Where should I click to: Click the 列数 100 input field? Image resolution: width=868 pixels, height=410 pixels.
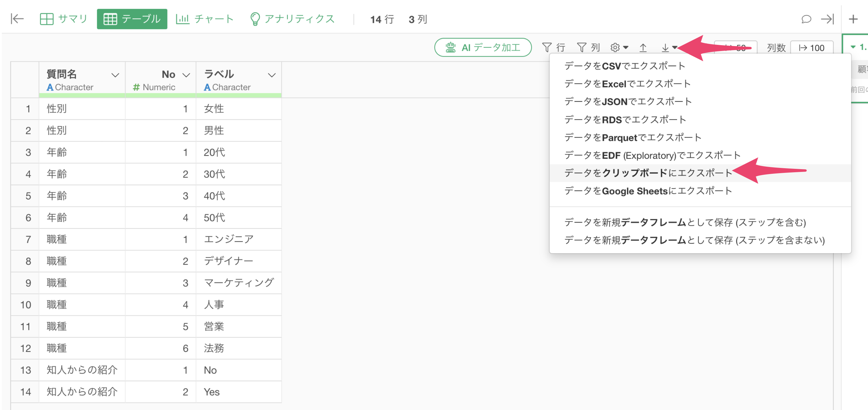click(811, 48)
